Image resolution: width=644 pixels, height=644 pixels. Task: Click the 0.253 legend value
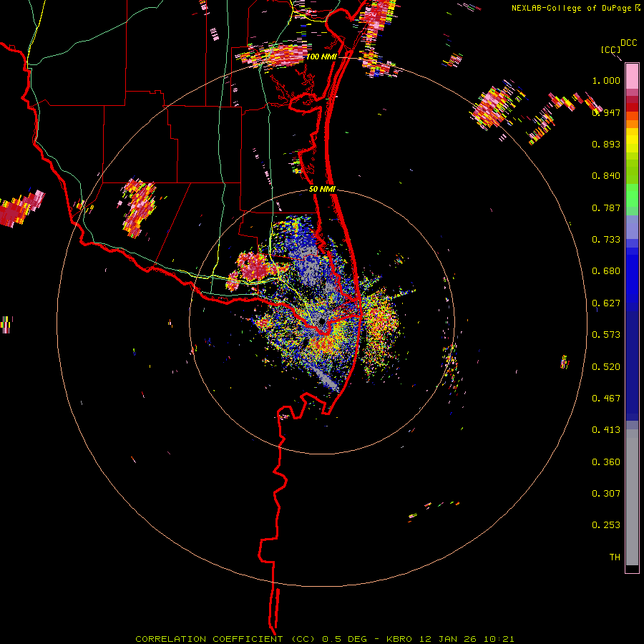coord(606,525)
